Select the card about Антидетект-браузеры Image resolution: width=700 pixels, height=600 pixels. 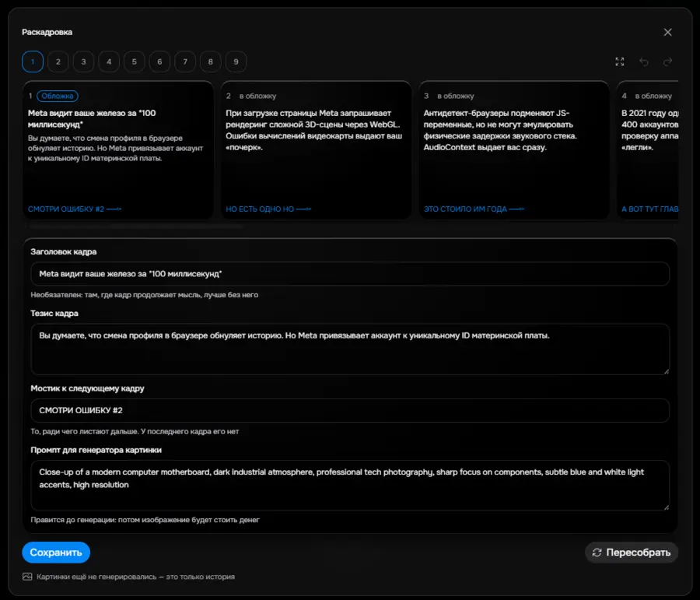tap(514, 150)
